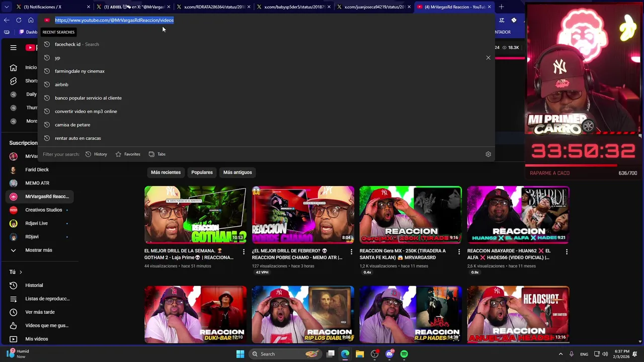Reload the page with refresh icon
The image size is (644, 362).
click(x=19, y=20)
